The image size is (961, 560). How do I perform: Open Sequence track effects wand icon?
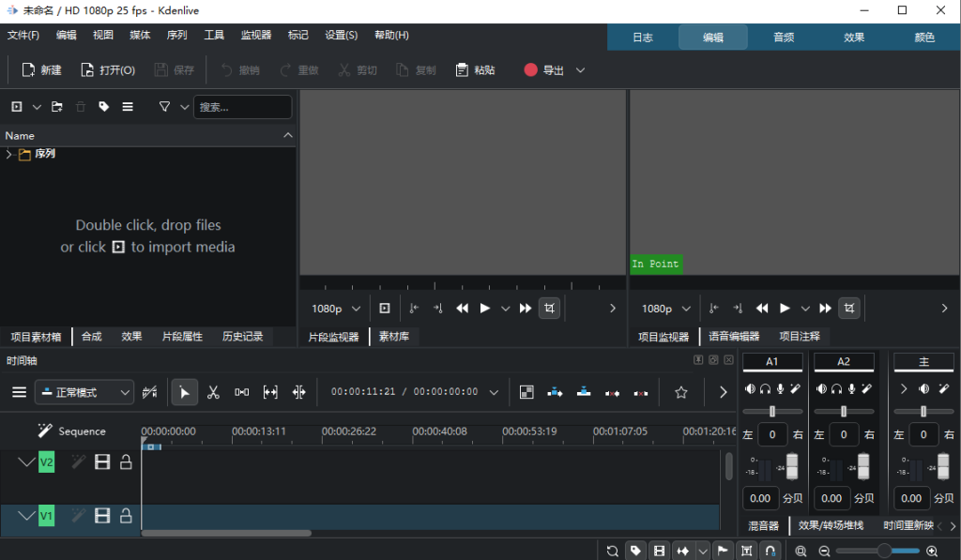[45, 431]
